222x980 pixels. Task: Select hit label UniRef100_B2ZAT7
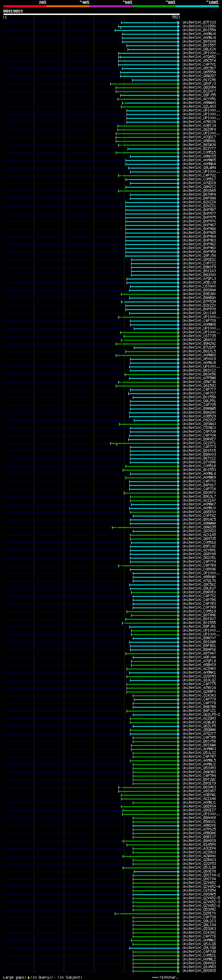(x=199, y=91)
